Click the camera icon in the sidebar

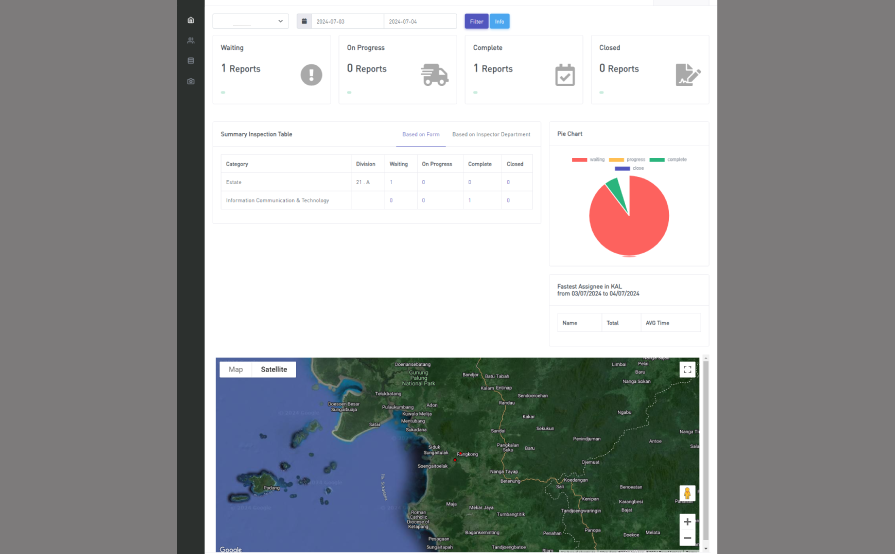click(x=191, y=81)
